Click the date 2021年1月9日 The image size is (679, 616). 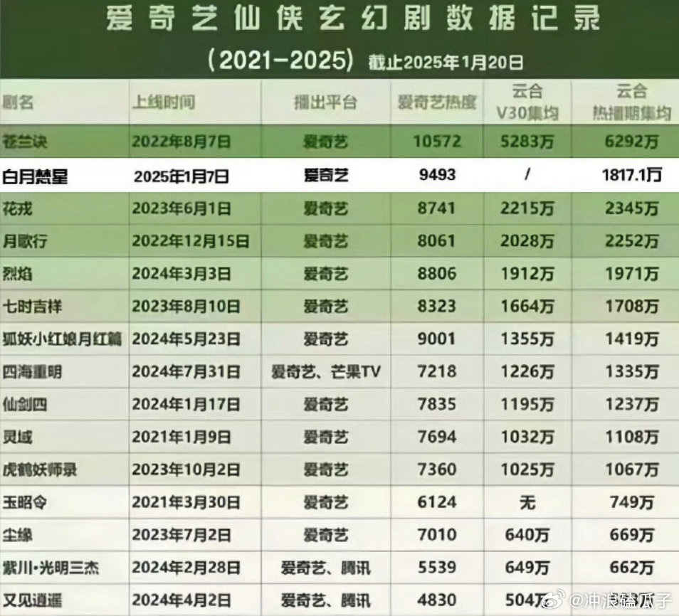(x=181, y=437)
